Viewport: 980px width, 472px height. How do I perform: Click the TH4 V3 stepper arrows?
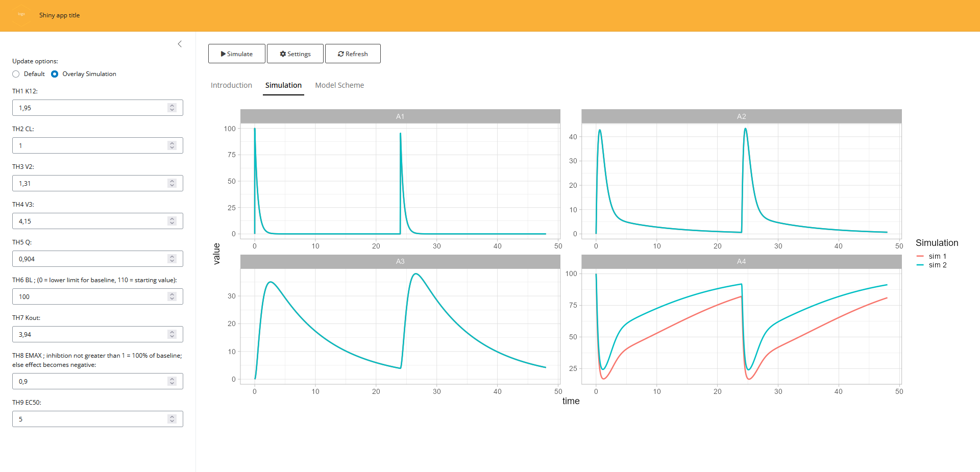point(172,221)
